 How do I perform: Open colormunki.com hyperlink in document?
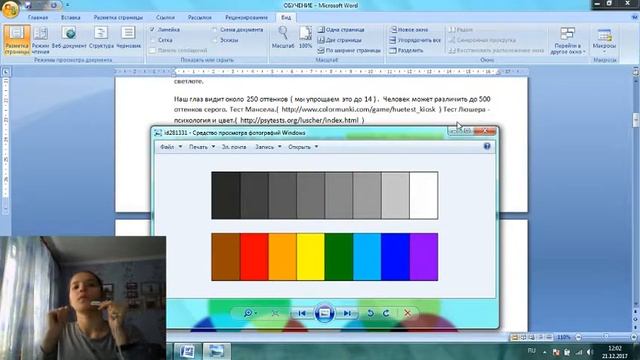[358, 109]
